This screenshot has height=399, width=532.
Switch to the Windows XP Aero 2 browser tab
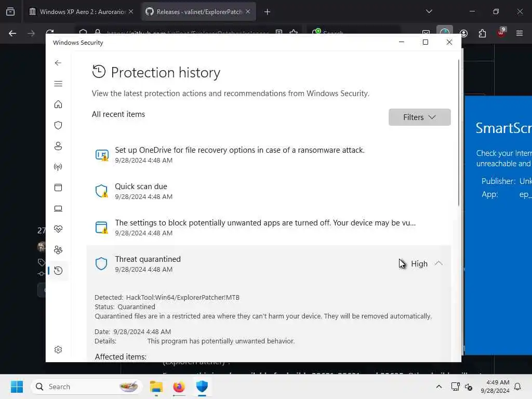click(x=82, y=11)
